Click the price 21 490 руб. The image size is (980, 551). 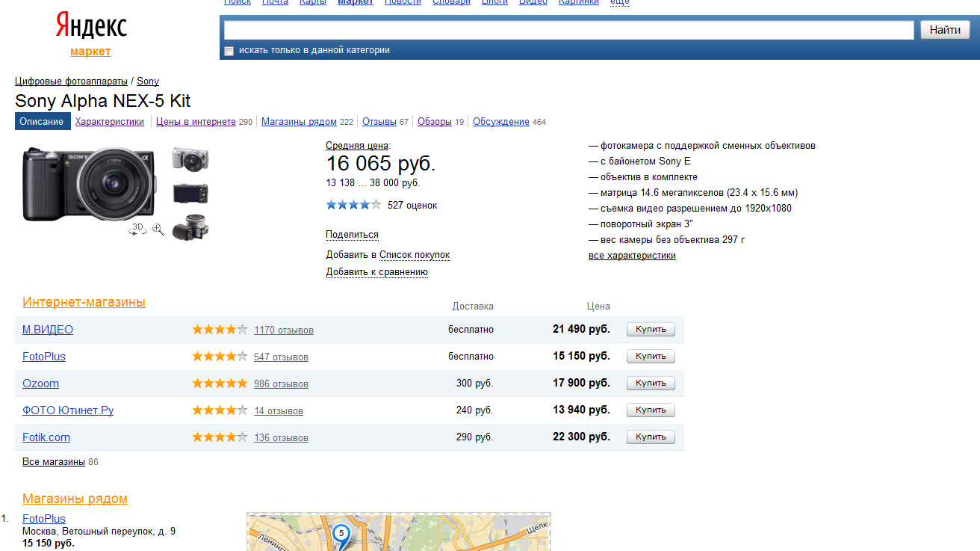[581, 329]
